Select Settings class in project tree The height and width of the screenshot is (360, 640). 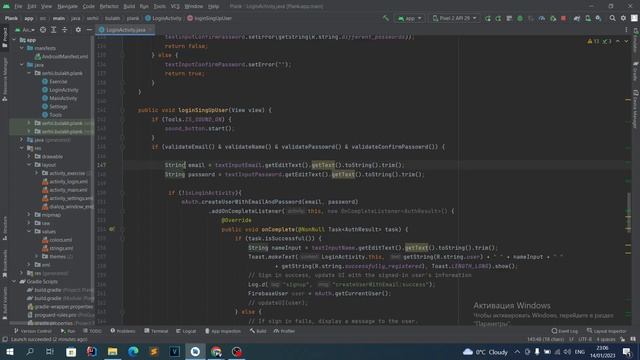coord(55,107)
